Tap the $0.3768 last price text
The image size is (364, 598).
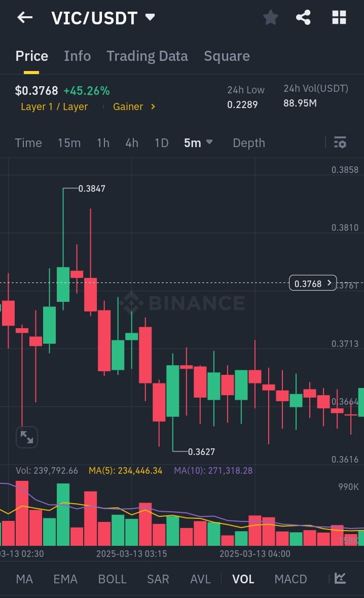pyautogui.click(x=37, y=91)
